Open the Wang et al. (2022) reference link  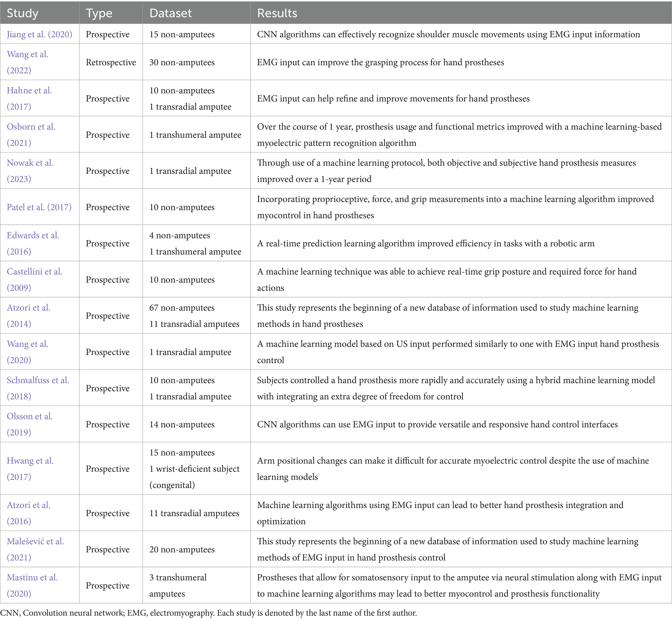28,54
